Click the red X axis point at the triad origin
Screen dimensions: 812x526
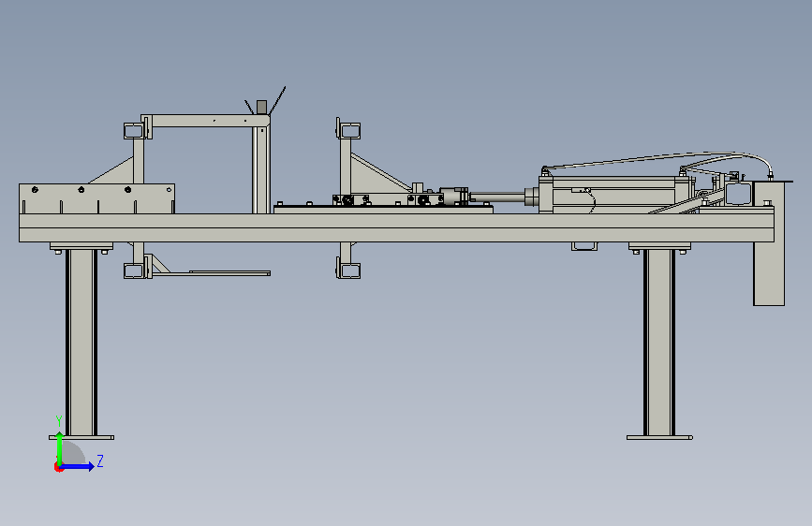[58, 467]
